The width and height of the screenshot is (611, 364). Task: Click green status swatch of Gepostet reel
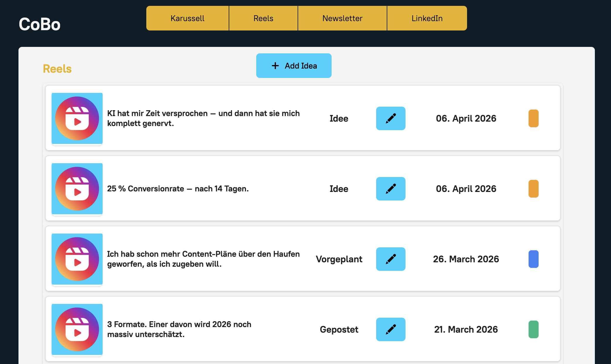[533, 329]
